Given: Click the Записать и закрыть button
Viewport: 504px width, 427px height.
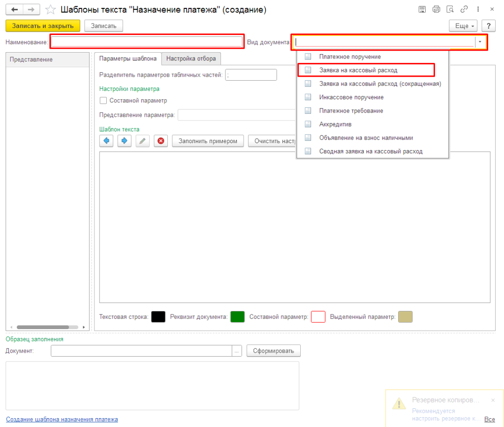Looking at the screenshot, I should point(43,26).
